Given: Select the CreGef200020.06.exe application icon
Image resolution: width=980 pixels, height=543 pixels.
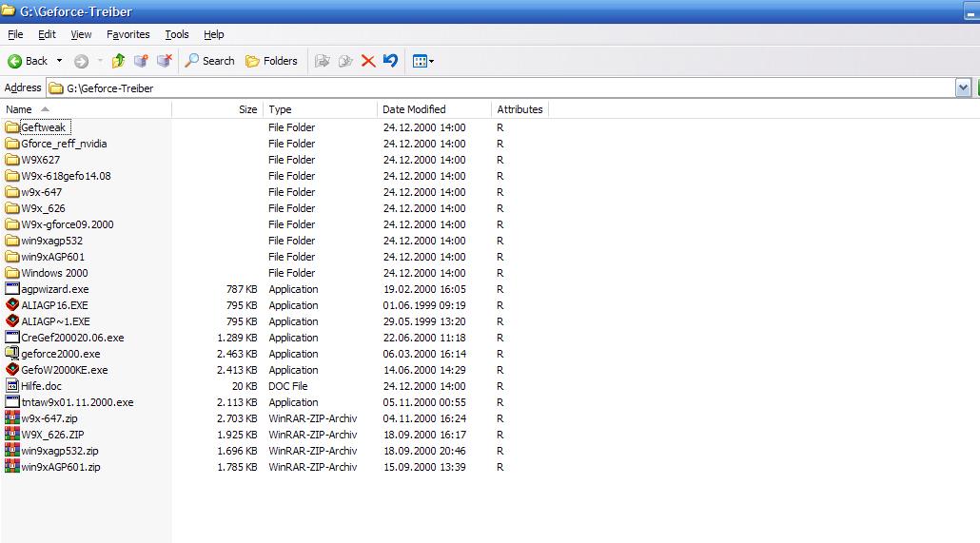Looking at the screenshot, I should [11, 338].
